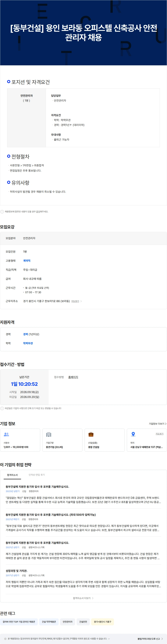Click the 중견기업 (코스피) value

pos(54,447)
